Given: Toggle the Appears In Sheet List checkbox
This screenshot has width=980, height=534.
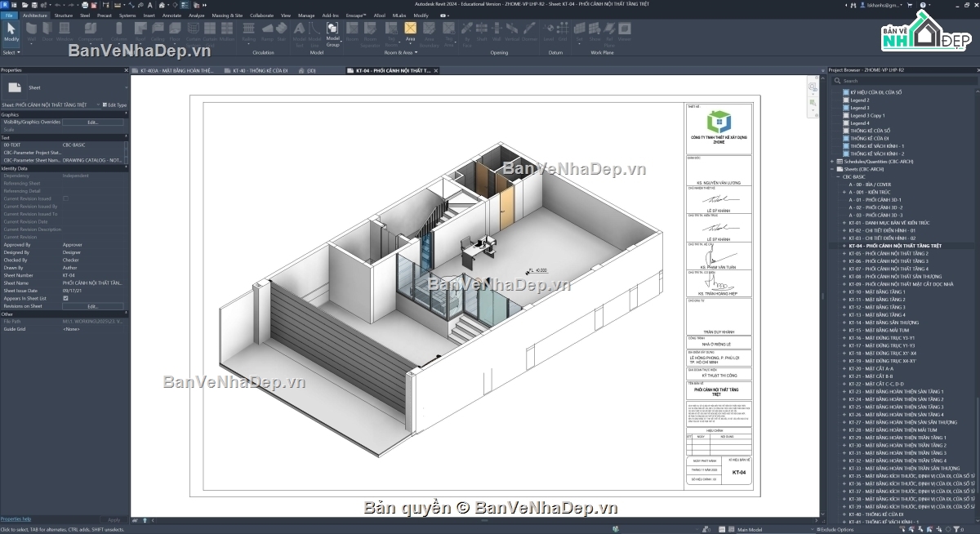Looking at the screenshot, I should coord(65,298).
